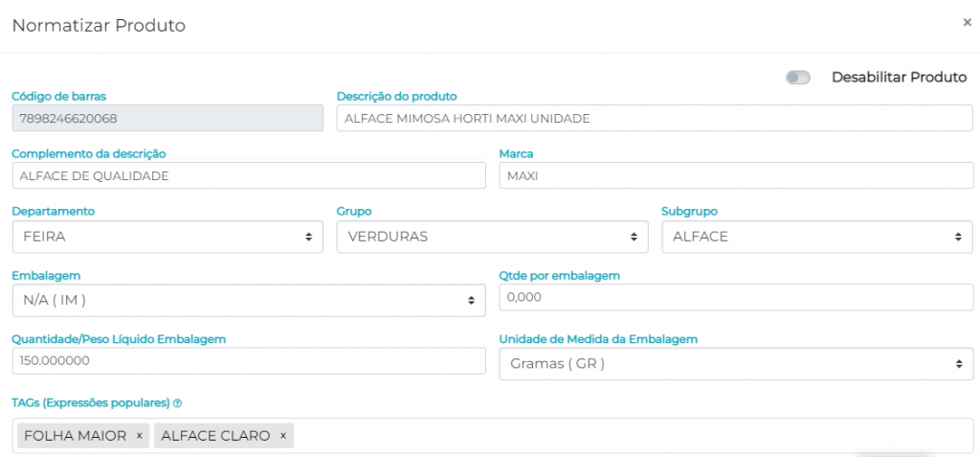
Task: Remove the FOLHA MAIOR tag
Action: pyautogui.click(x=139, y=436)
